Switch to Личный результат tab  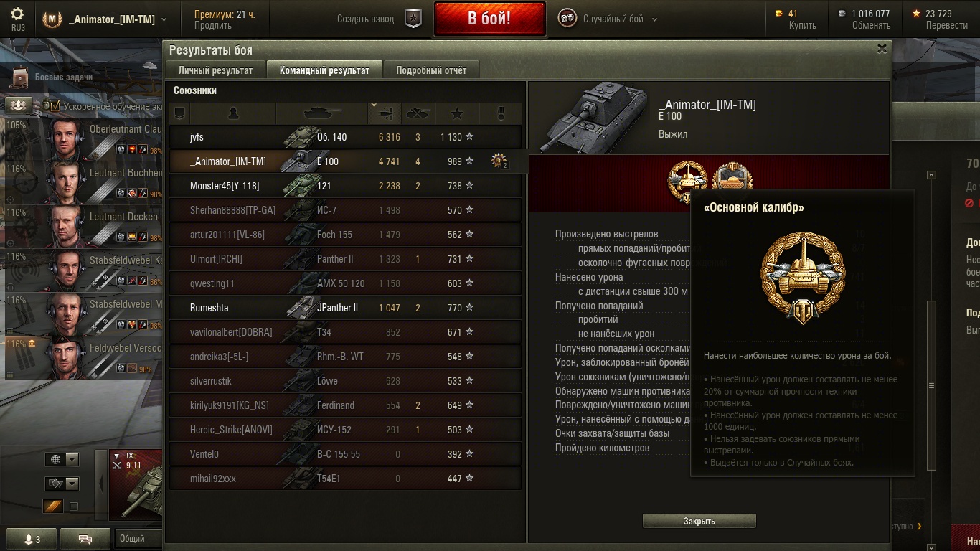coord(216,70)
